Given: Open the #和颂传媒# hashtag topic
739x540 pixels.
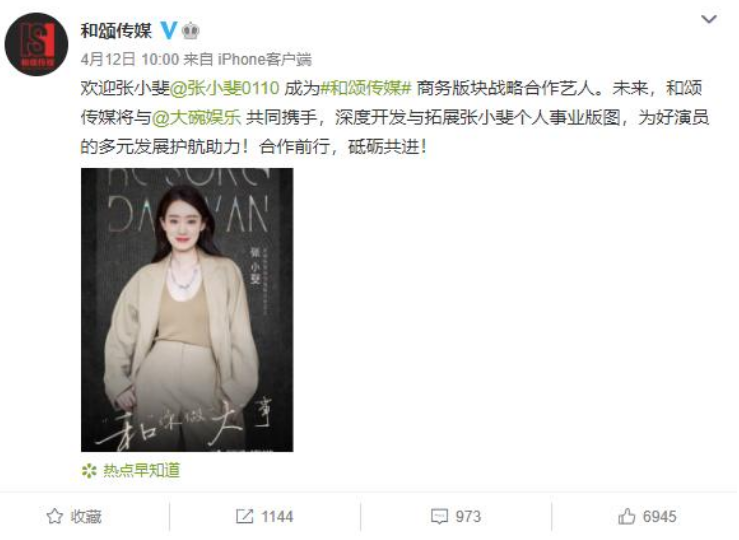Looking at the screenshot, I should 366,88.
